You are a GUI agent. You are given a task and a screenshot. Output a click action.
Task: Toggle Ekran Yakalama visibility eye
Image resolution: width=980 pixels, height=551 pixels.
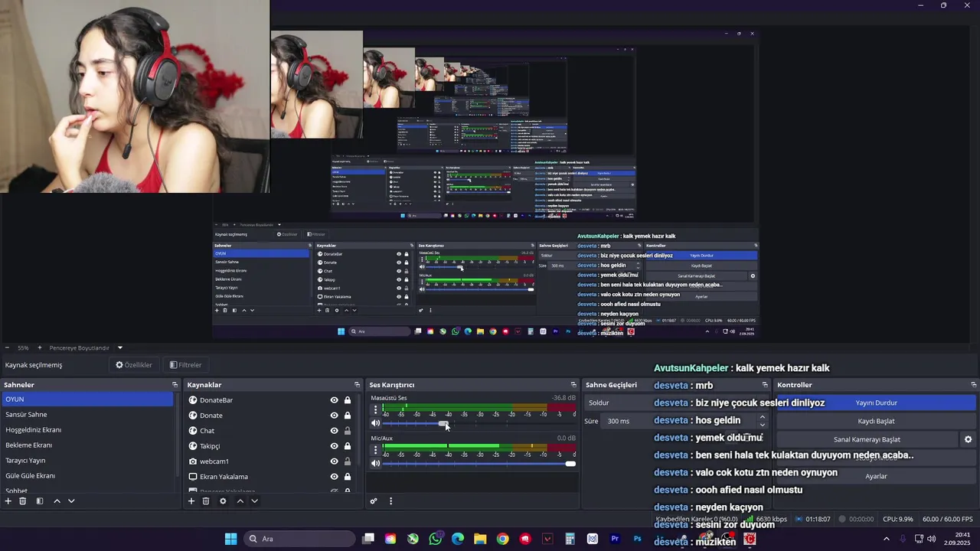pos(334,477)
